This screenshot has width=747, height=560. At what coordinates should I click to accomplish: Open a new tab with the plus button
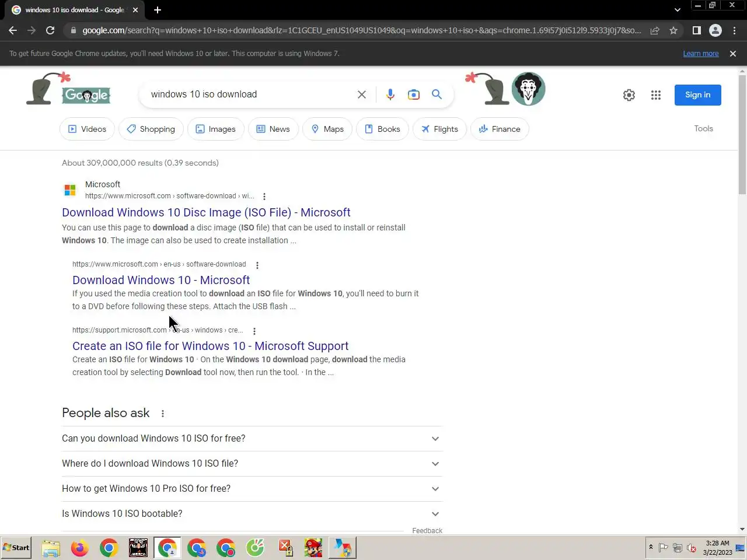pos(158,10)
